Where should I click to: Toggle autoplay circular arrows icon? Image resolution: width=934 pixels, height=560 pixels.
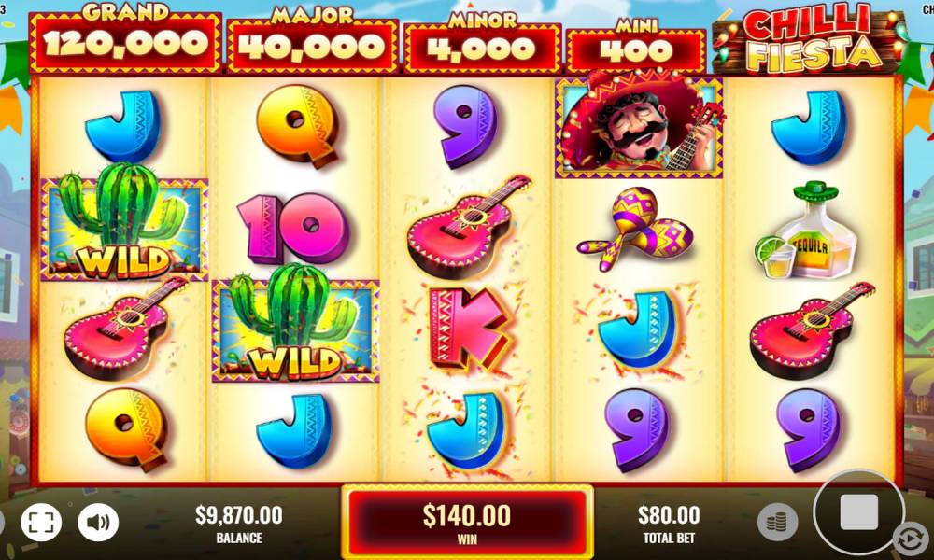[911, 539]
